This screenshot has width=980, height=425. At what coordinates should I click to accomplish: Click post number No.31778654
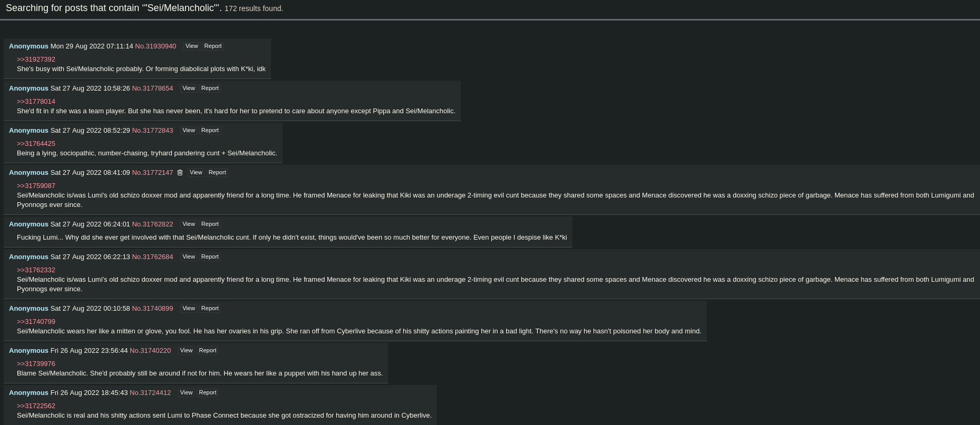[x=152, y=88]
